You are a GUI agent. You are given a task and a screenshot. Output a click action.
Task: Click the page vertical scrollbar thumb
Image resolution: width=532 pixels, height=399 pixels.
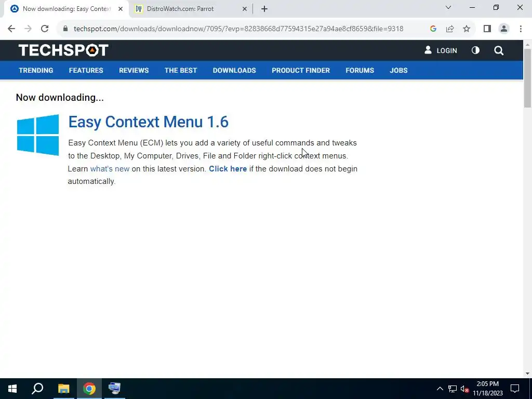[x=527, y=78]
